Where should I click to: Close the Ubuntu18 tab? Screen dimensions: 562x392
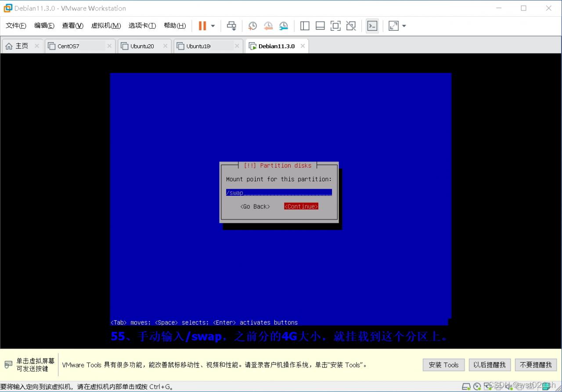(x=237, y=46)
